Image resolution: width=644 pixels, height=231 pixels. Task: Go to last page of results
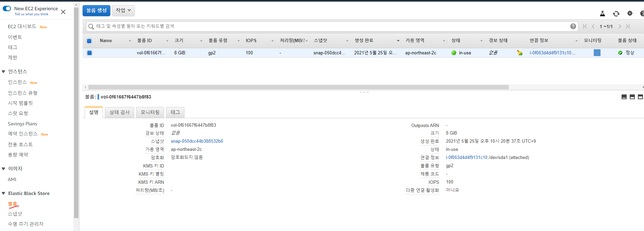click(628, 26)
